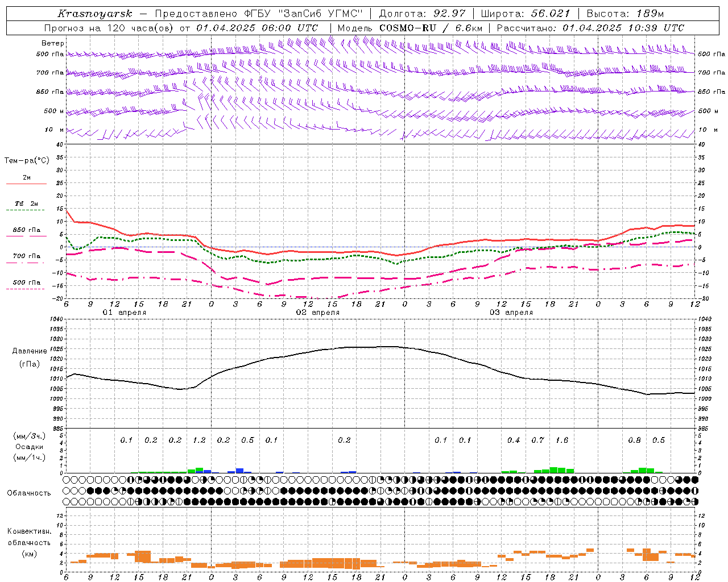Click the 'Широта: 56.021' header field
The image size is (728, 582).
tap(525, 14)
